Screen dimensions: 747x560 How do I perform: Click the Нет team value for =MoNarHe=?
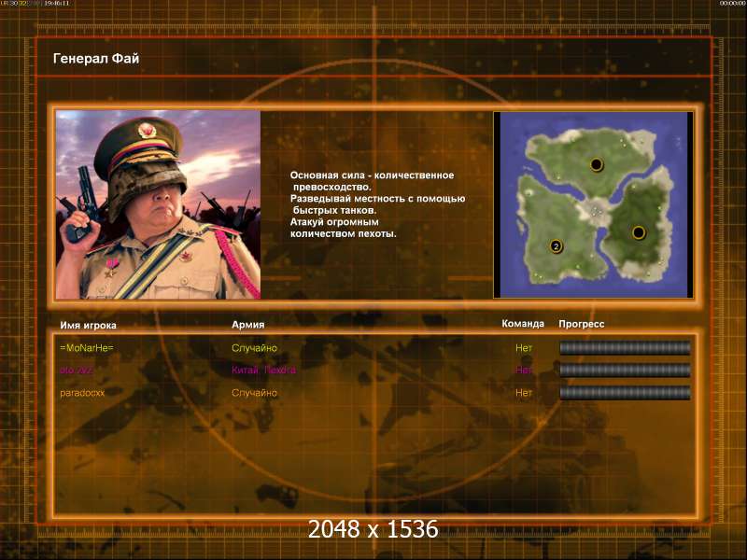524,348
